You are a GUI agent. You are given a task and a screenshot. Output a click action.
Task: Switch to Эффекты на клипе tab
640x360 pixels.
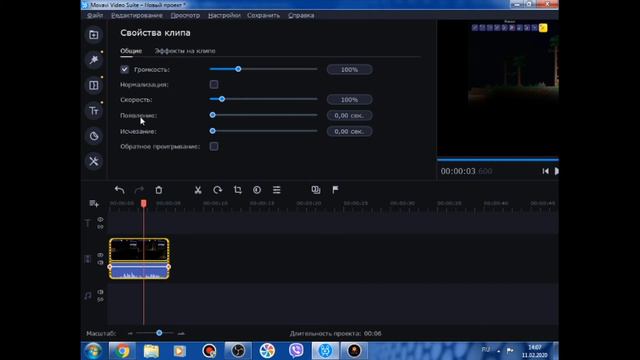pyautogui.click(x=185, y=51)
